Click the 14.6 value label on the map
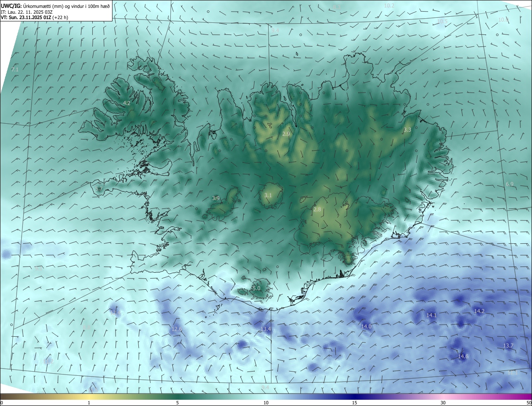Screen dimensions: 532x406 click(463, 356)
